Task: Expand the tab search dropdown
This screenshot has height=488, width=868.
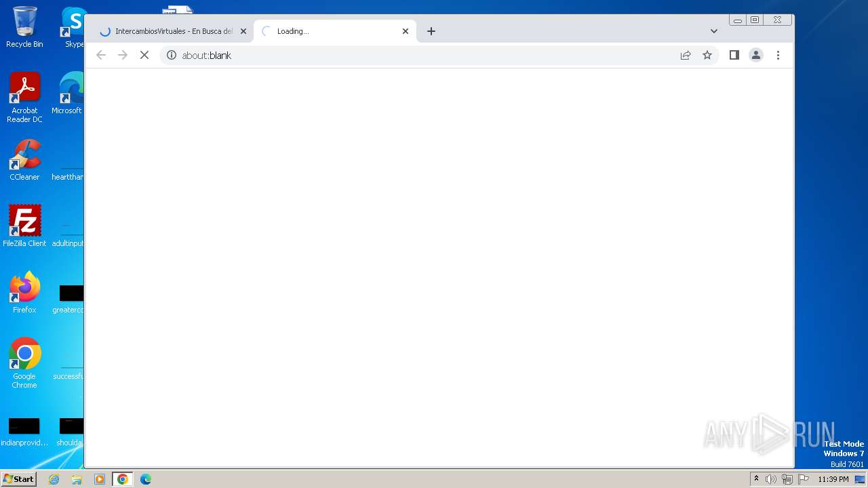Action: click(714, 31)
